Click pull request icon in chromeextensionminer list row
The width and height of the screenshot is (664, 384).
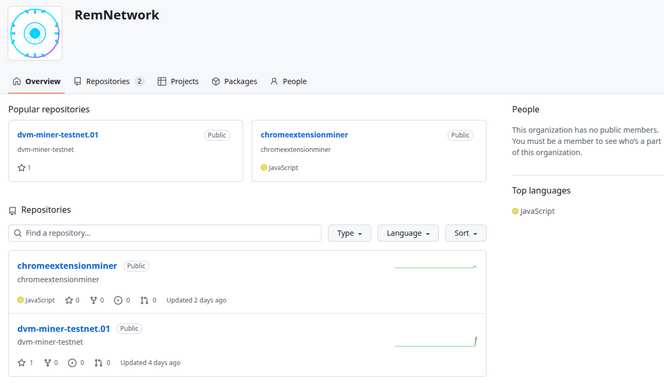[144, 300]
